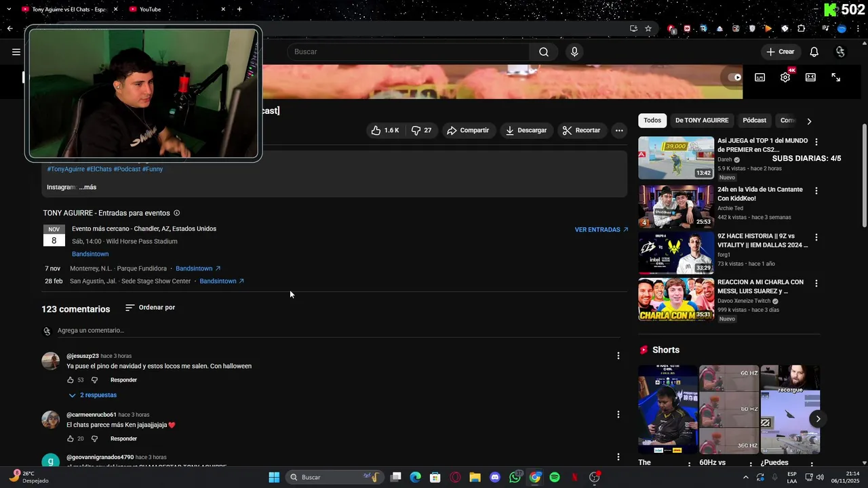Click the Descargar button
Image resolution: width=868 pixels, height=488 pixels.
click(526, 130)
